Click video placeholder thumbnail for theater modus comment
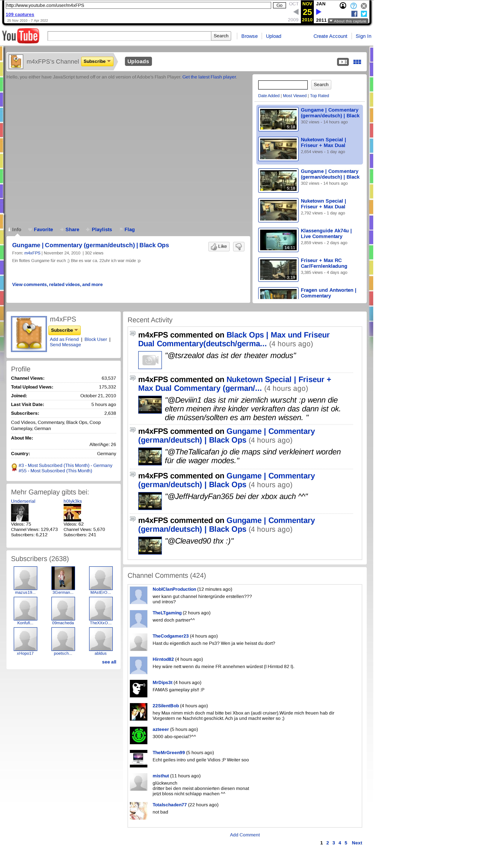Screen dimensions: 489x868 [x=150, y=360]
